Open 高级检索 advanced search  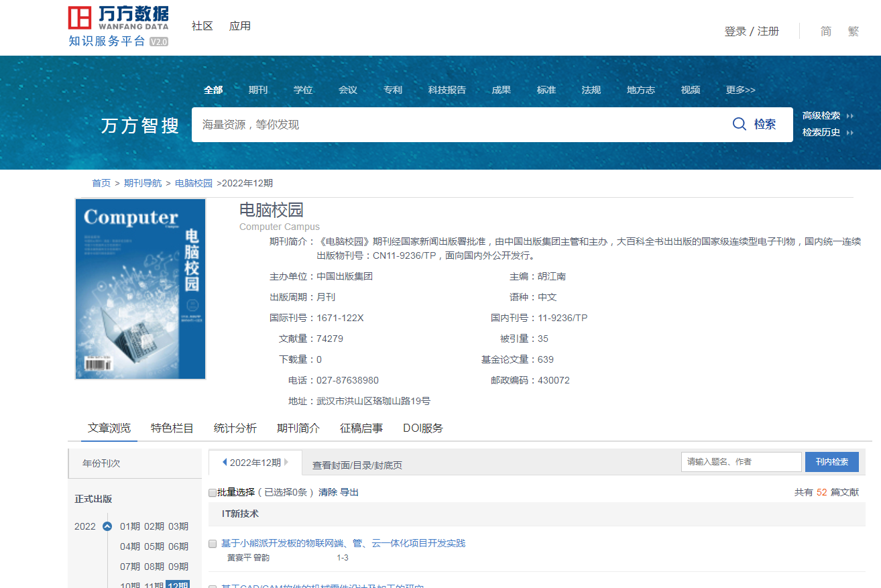(821, 116)
